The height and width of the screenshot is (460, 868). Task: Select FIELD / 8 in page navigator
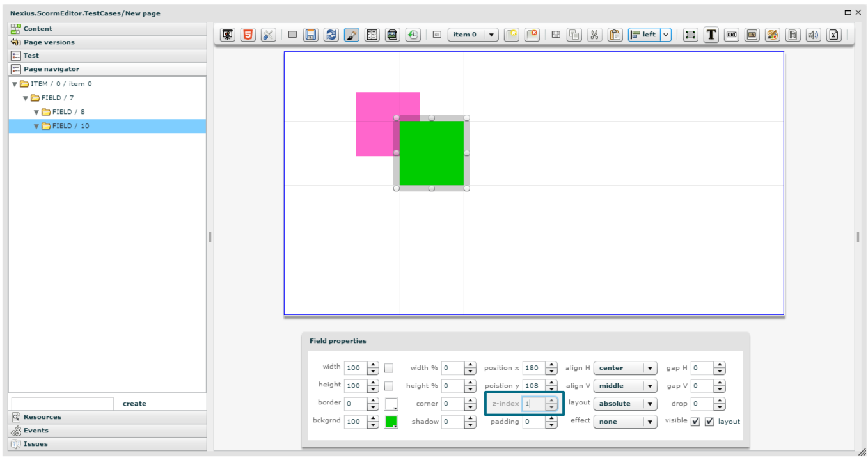pos(68,112)
